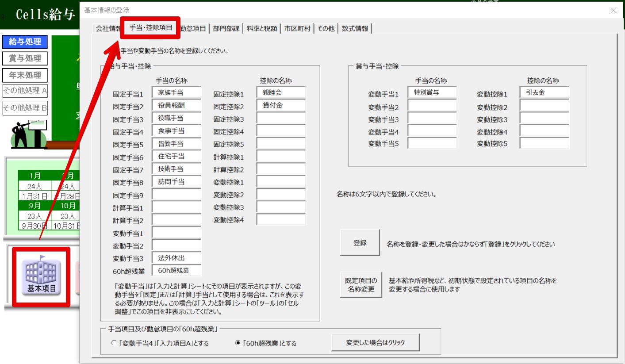Click the 固定手当1 field containing 家族手当
The height and width of the screenshot is (364, 625).
pyautogui.click(x=176, y=93)
